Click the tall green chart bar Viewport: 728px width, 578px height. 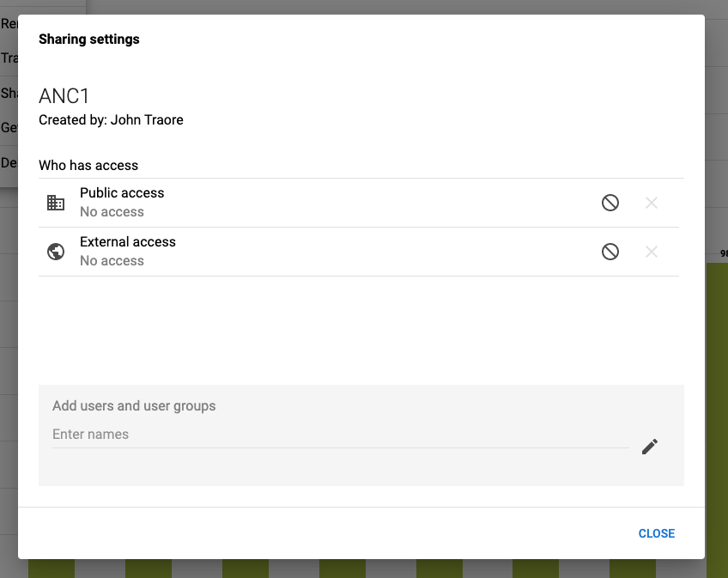(717, 418)
